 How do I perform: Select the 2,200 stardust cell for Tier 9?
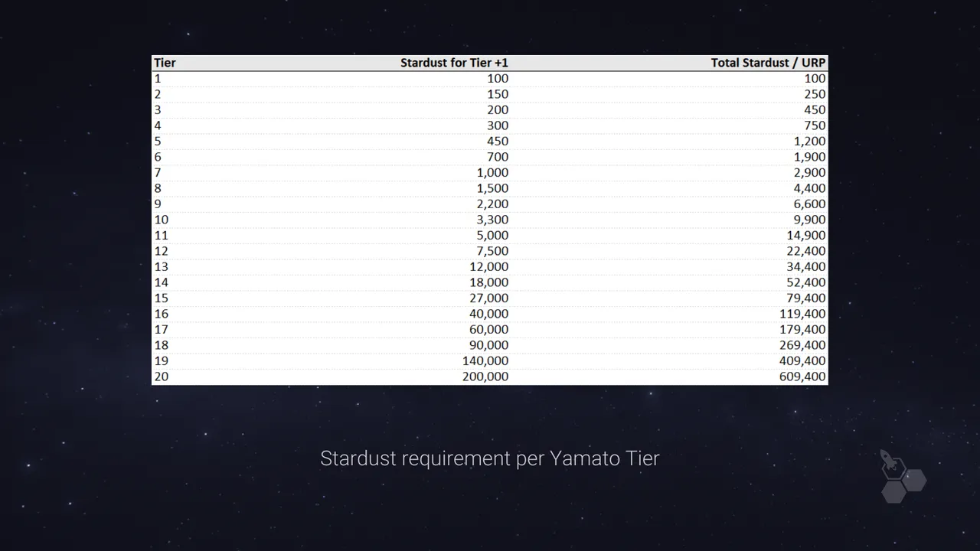click(x=492, y=204)
